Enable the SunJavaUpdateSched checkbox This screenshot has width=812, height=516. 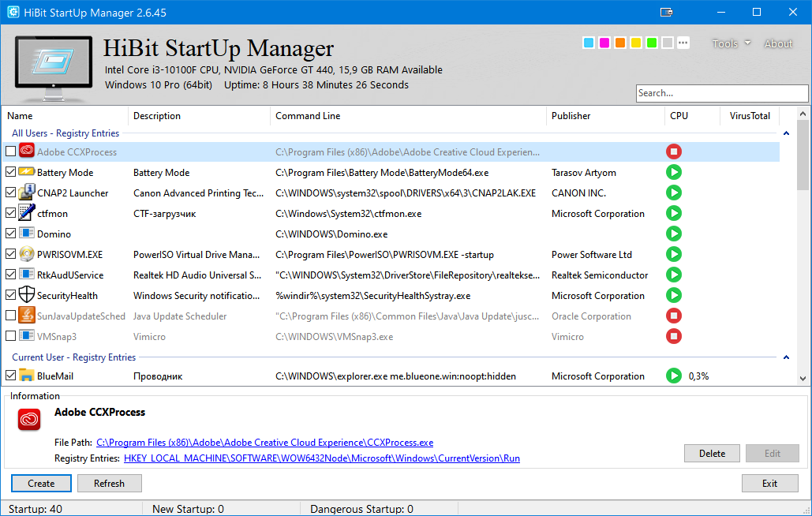point(10,315)
